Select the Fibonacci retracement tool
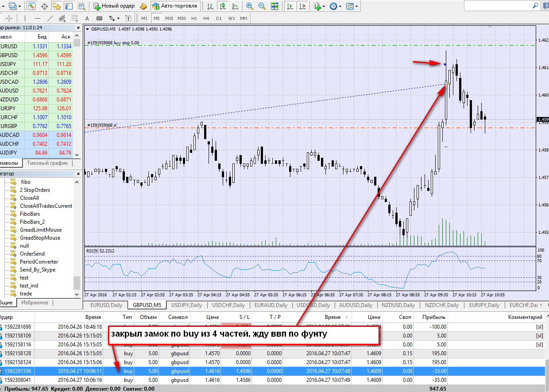The image size is (549, 392). 74,18
